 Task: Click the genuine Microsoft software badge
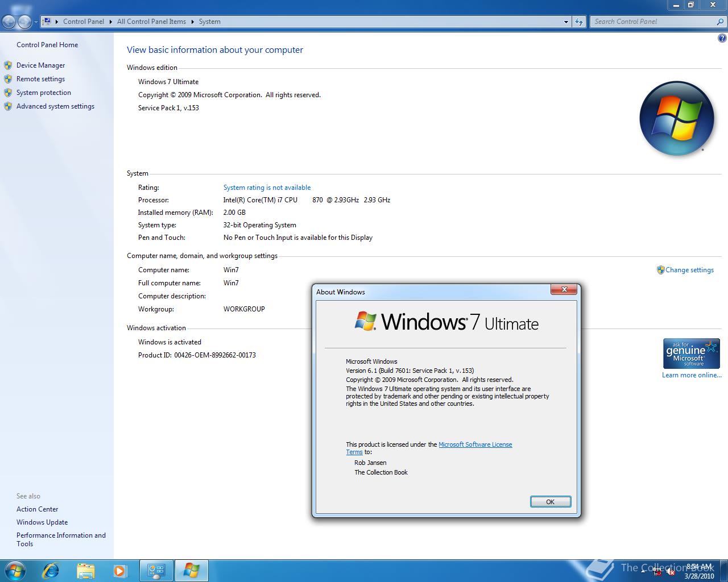point(692,354)
